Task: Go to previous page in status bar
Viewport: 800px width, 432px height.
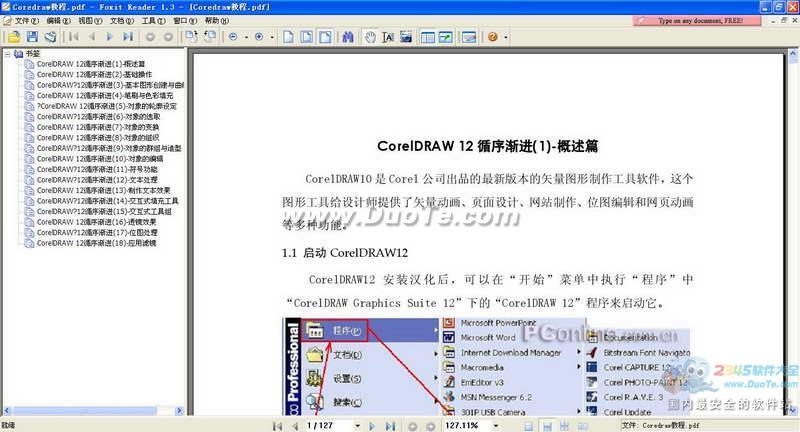Action: pyautogui.click(x=295, y=426)
